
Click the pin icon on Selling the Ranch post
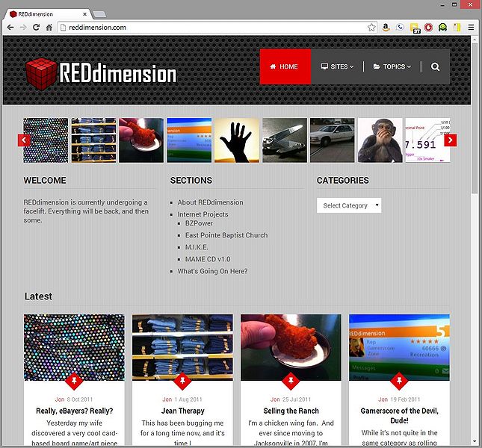[291, 381]
